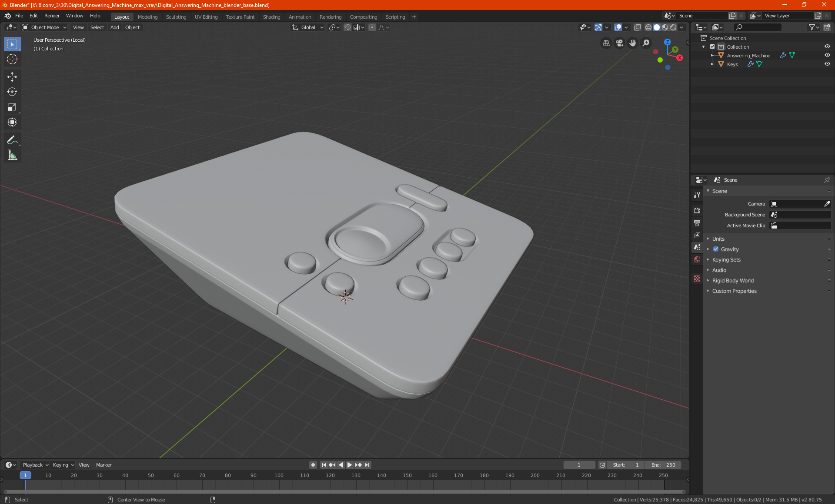Click the Start frame field
Image resolution: width=835 pixels, height=504 pixels.
(626, 465)
